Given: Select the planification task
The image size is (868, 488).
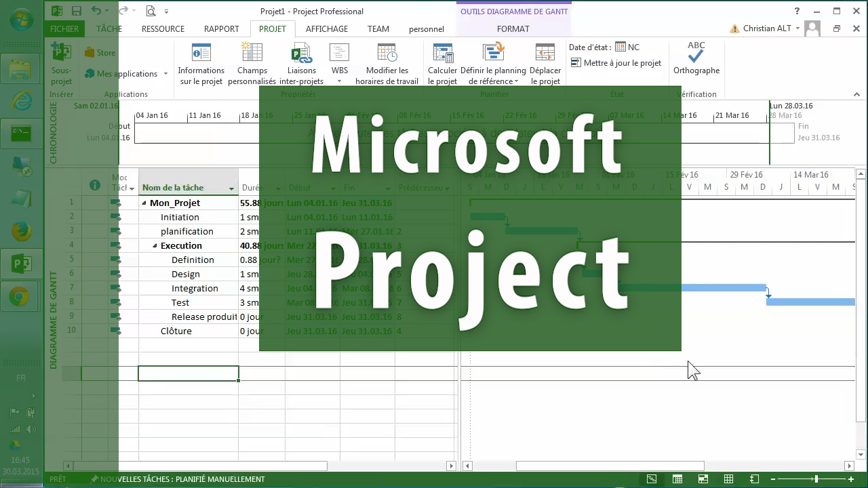Looking at the screenshot, I should (x=187, y=232).
